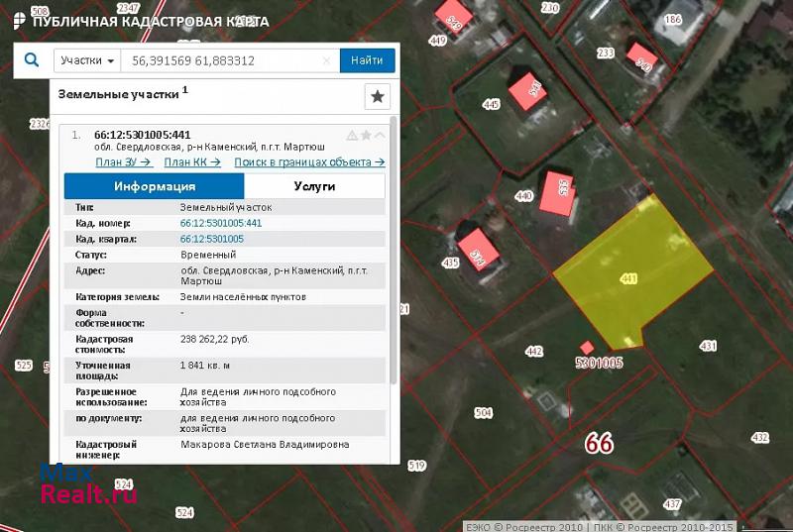Toggle the star on parcel 66:12:5301005:441
Screen dimensions: 793x532
click(366, 135)
